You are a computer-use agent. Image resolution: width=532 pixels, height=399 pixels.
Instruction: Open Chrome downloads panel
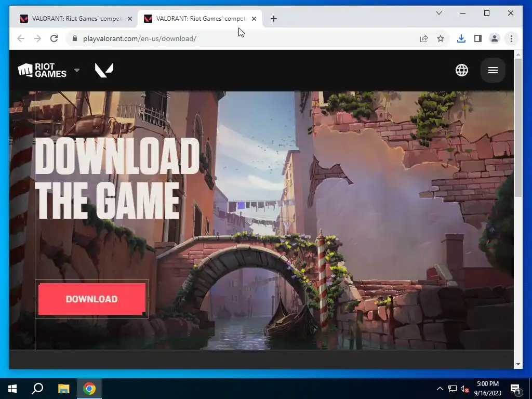[x=461, y=38]
